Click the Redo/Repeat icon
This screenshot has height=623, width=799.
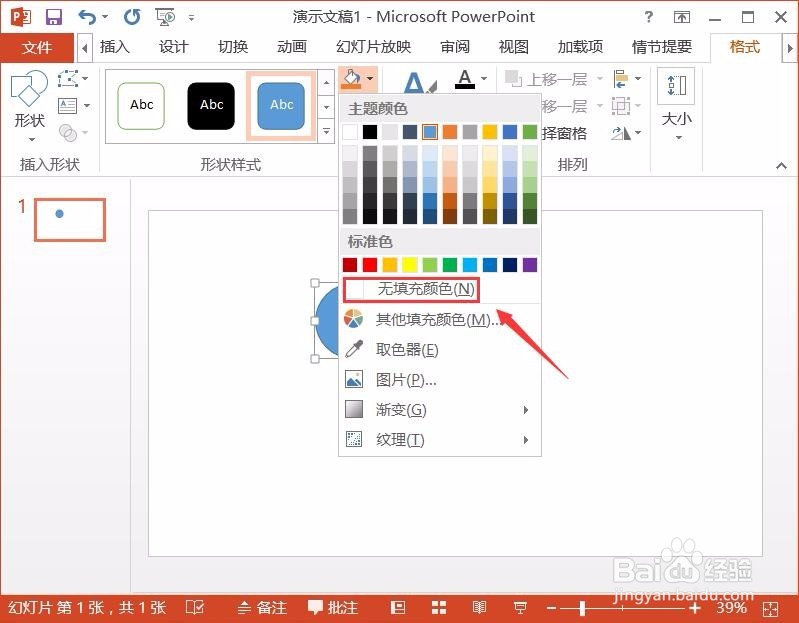pos(132,17)
